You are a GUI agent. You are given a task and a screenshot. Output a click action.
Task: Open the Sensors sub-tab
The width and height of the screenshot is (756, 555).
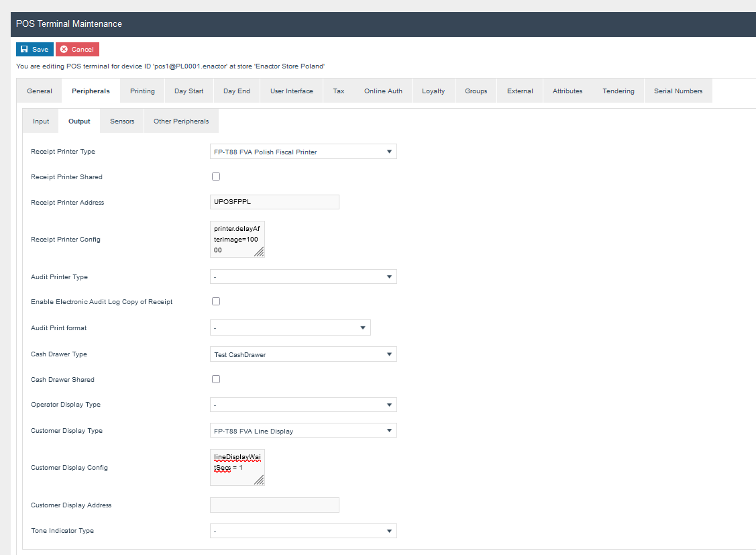[122, 121]
